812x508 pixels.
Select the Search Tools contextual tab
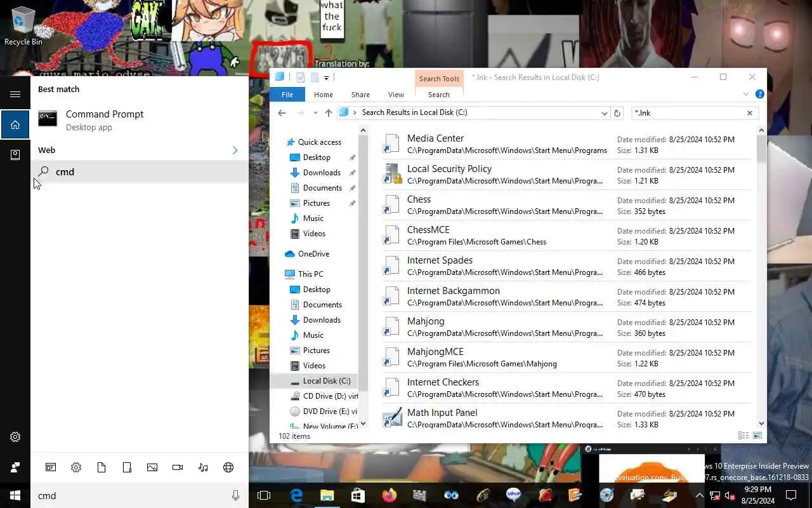tap(439, 79)
